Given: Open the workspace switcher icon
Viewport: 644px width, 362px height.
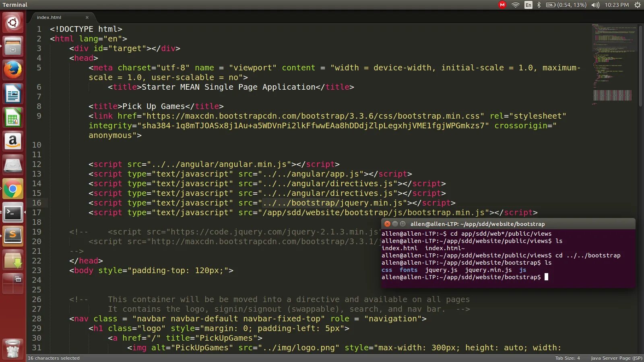Looking at the screenshot, I should coord(13,284).
